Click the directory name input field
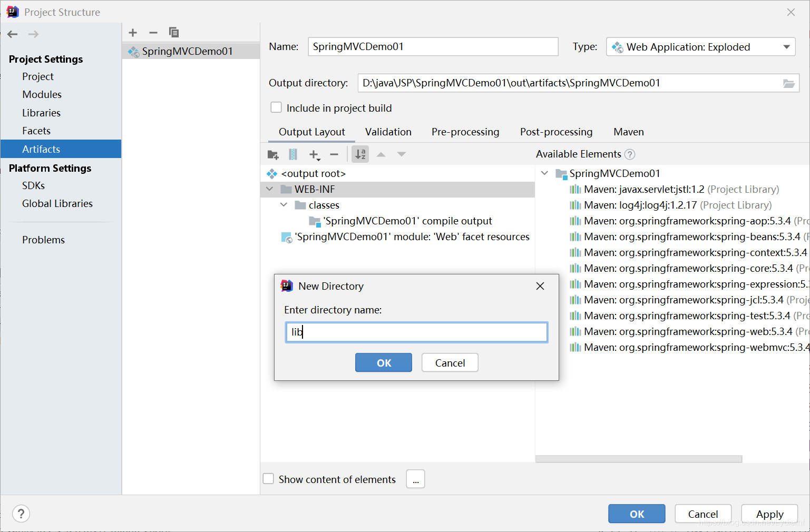Viewport: 810px width, 532px height. [416, 332]
